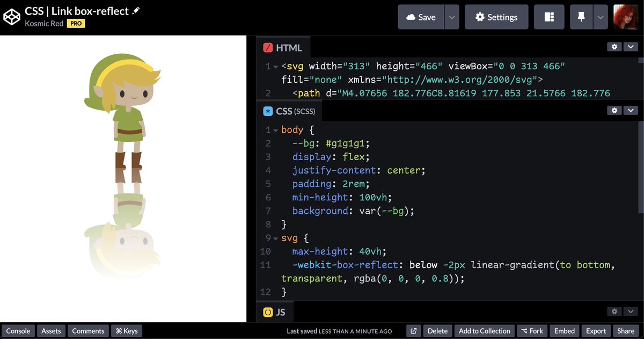Viewport: 644px width, 339px height.
Task: Open JS editor settings gear
Action: click(614, 312)
